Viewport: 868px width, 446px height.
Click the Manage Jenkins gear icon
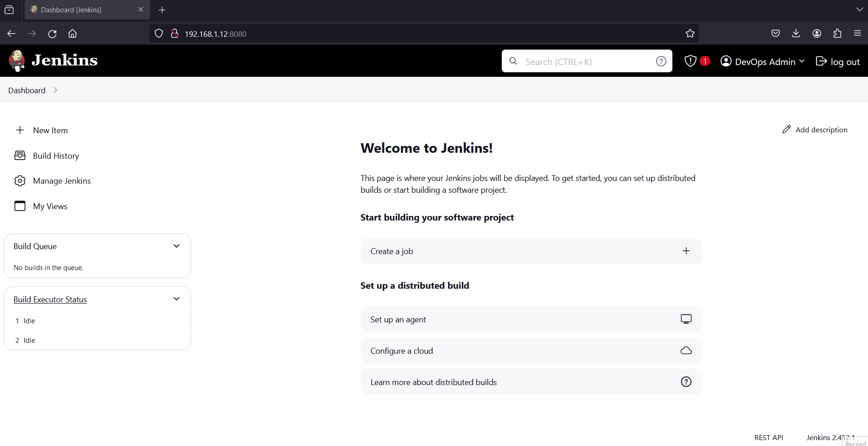[20, 181]
